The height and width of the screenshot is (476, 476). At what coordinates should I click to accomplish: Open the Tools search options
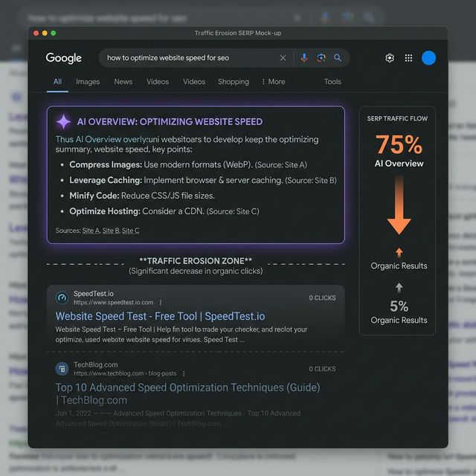click(x=332, y=82)
